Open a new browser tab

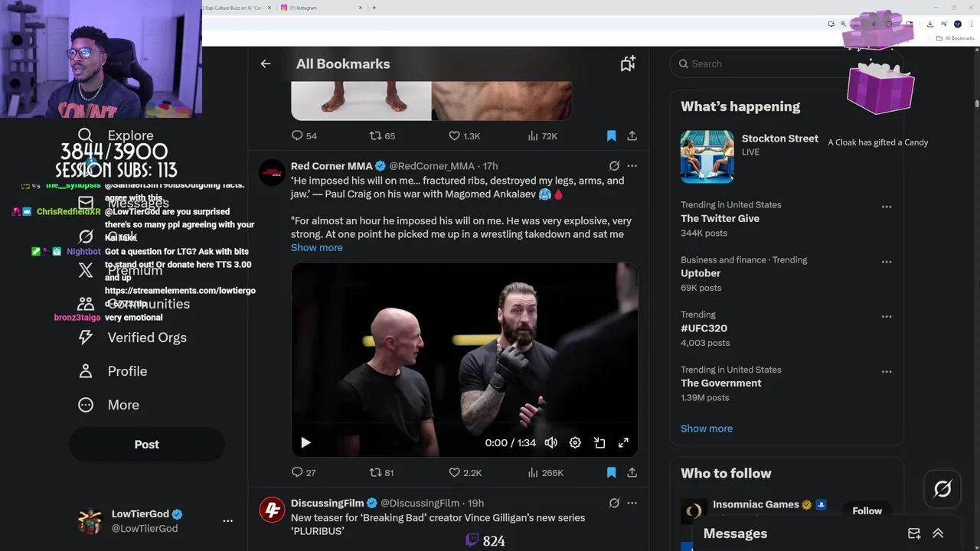[374, 8]
